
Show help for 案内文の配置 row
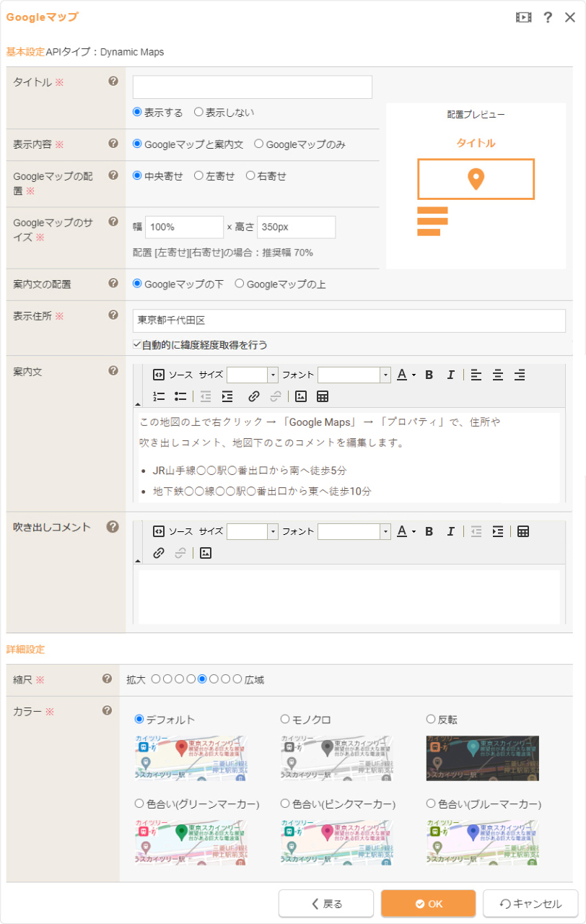(113, 283)
